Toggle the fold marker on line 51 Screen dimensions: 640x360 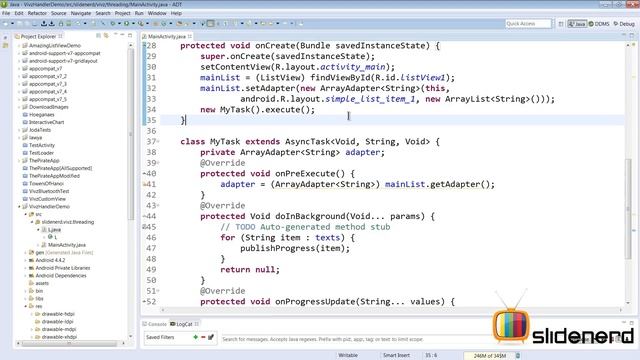[x=158, y=291]
